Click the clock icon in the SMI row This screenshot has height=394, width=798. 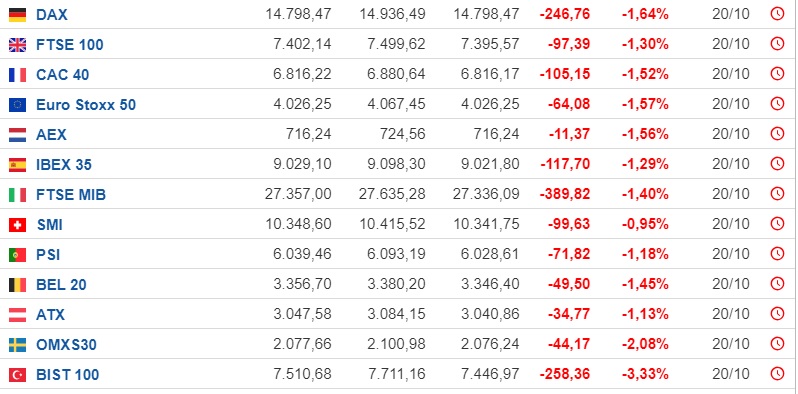click(777, 224)
